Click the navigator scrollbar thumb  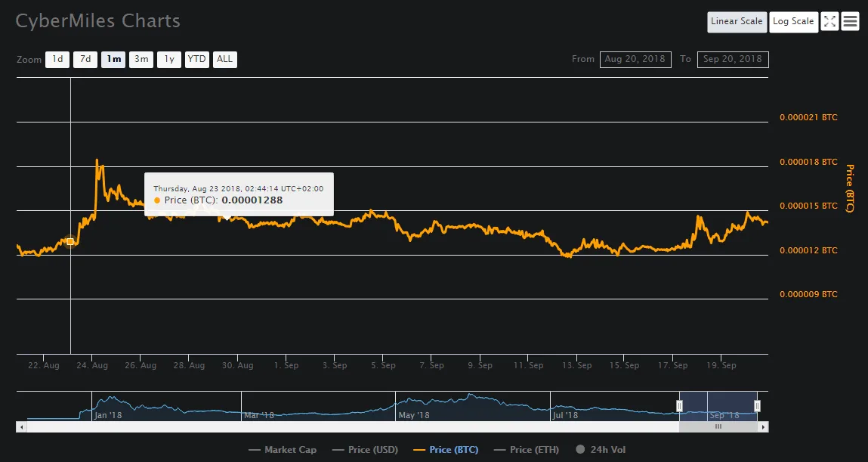click(718, 427)
